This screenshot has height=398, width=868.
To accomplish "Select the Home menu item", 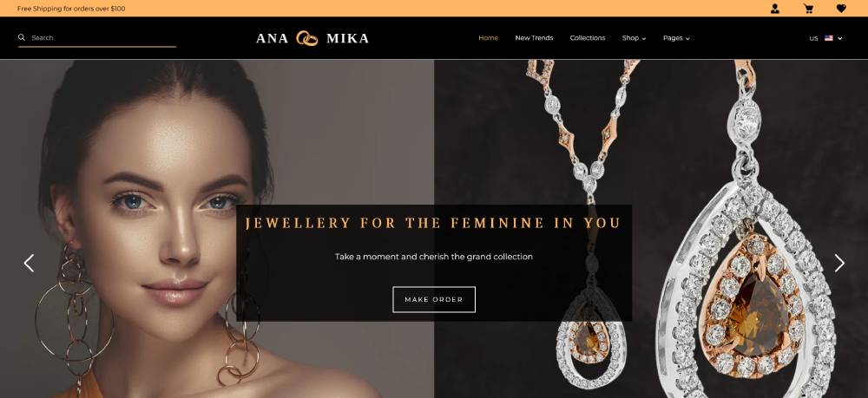I will (488, 38).
